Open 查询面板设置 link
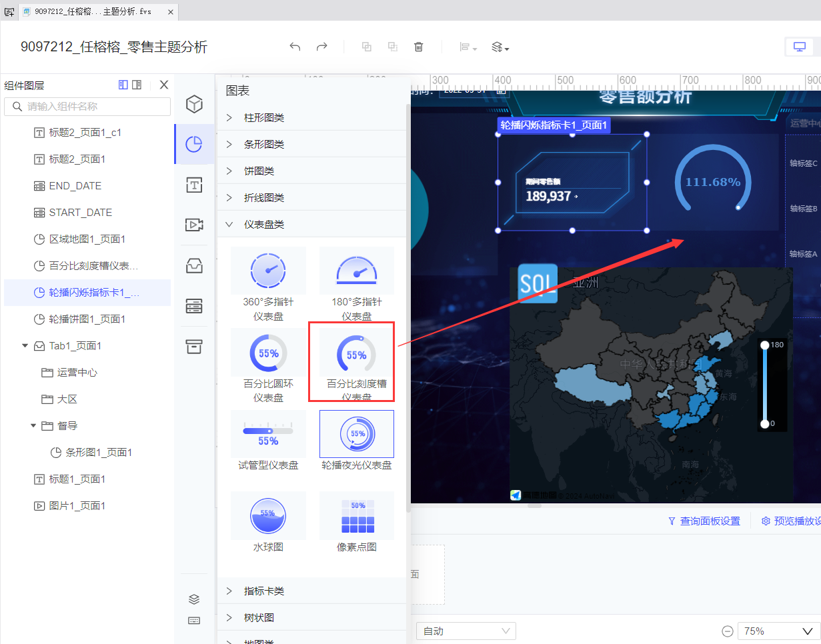 (x=704, y=521)
